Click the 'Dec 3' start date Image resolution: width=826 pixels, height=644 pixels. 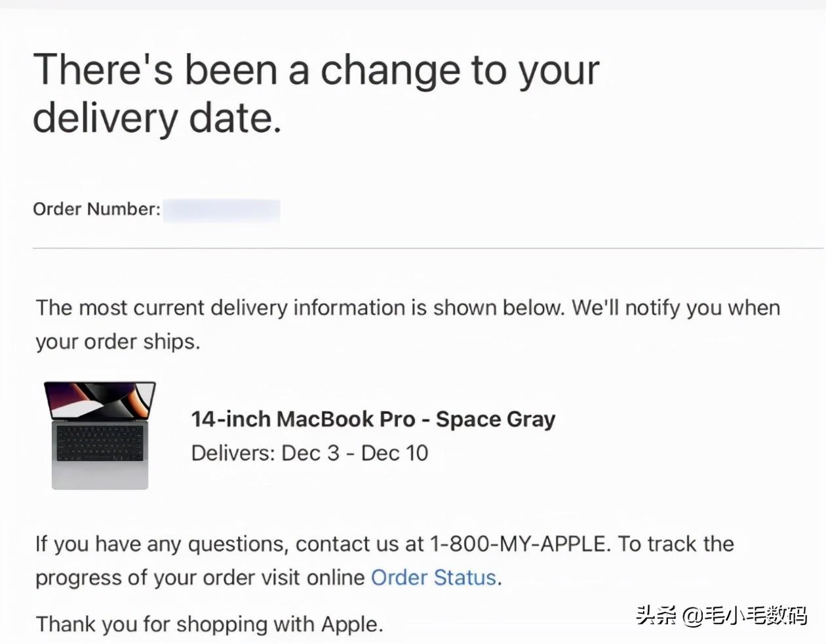click(x=310, y=453)
